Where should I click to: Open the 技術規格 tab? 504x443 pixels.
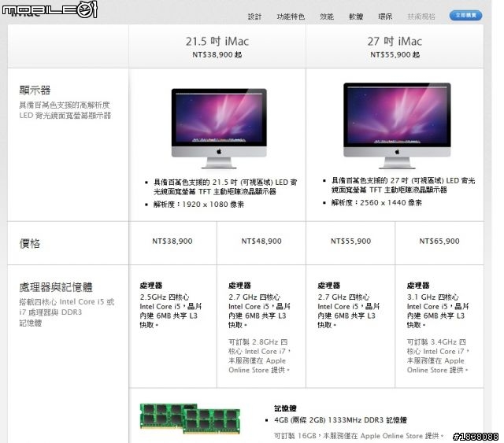421,17
